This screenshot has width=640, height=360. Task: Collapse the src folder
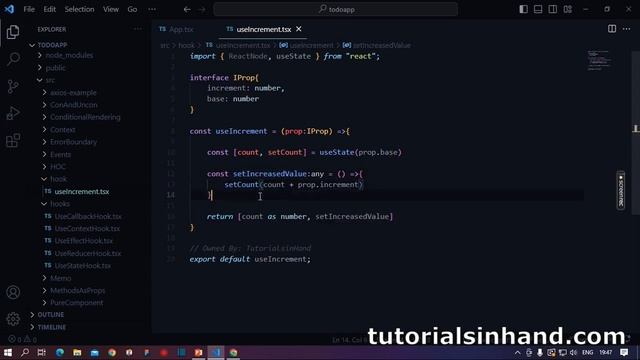[50, 80]
